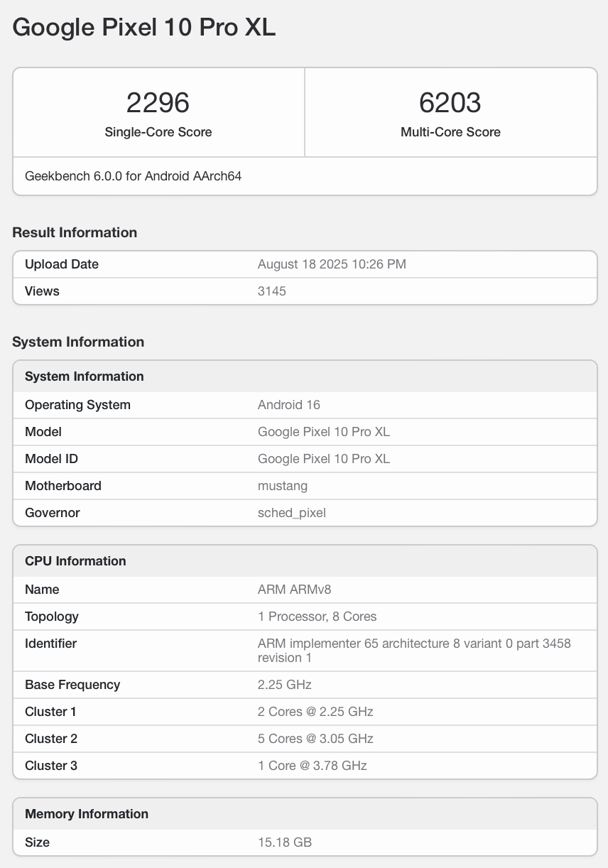Click the Model row value Google Pixel 10 Pro XL
This screenshot has width=608, height=868.
coord(324,432)
